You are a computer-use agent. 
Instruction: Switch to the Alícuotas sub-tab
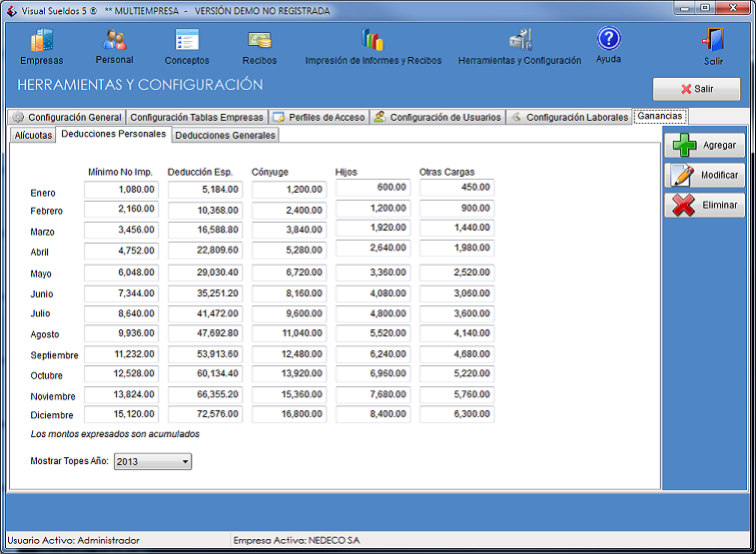pyautogui.click(x=33, y=136)
